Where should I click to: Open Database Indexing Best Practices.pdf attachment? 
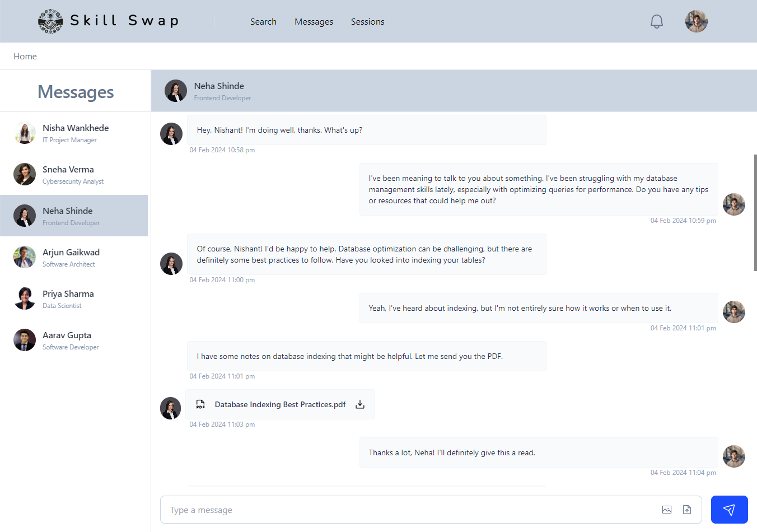click(x=279, y=404)
